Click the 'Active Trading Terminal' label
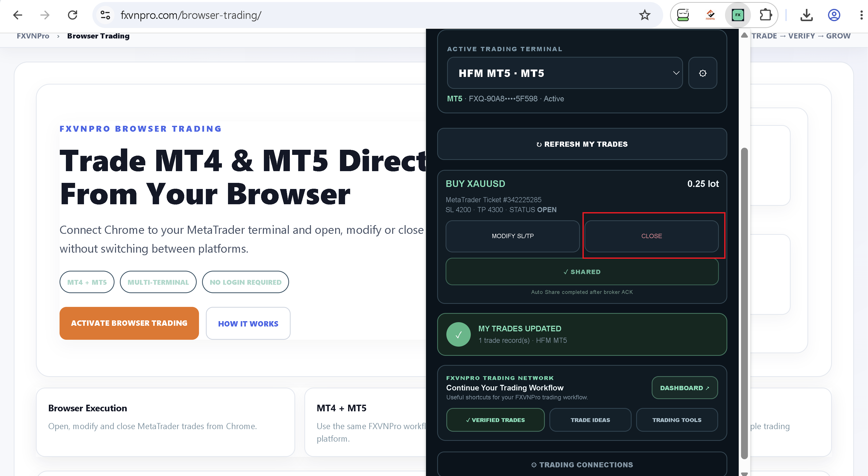 504,49
